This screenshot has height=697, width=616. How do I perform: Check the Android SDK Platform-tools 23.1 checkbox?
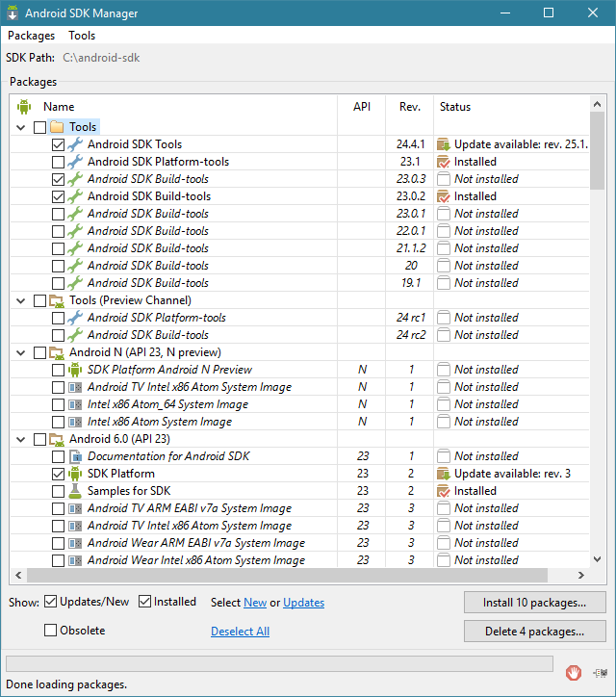pyautogui.click(x=58, y=163)
